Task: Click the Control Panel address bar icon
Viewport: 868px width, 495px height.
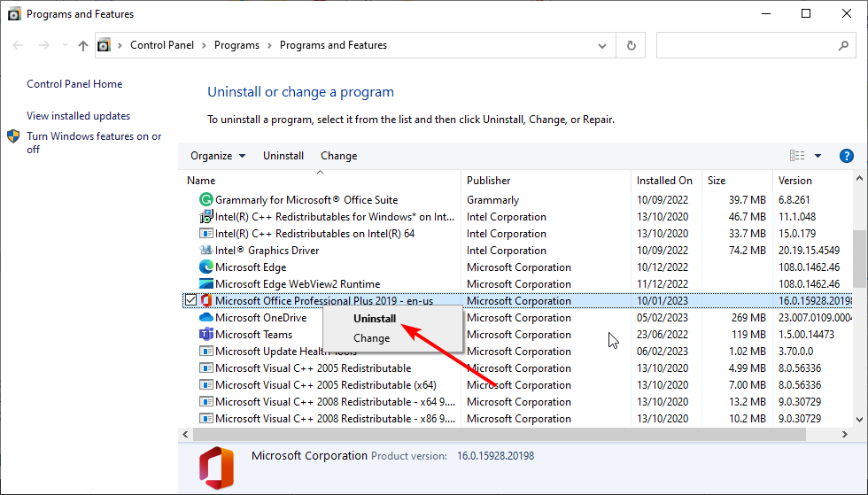Action: [105, 45]
